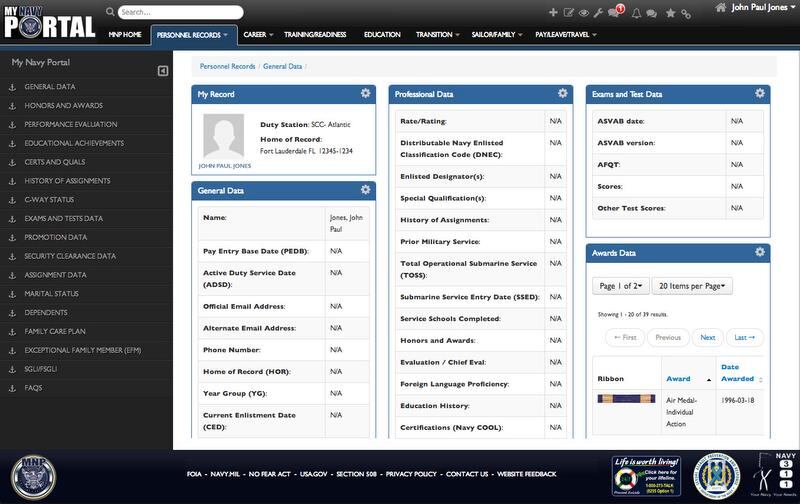Select Performance Evaluation in sidebar
Viewport: 800px width, 504px height.
point(70,124)
